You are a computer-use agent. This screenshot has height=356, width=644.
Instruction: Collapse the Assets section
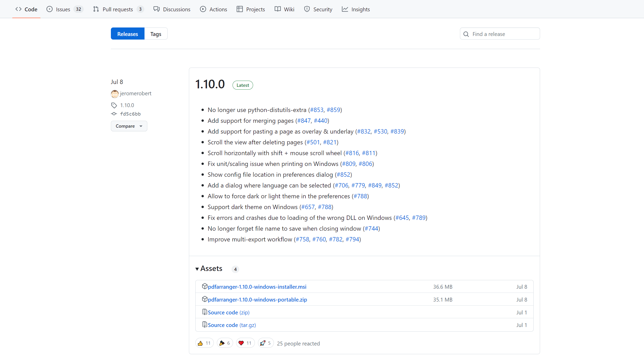point(209,269)
